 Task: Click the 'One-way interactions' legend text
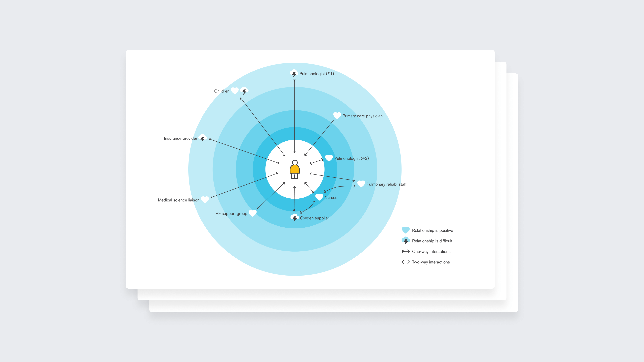(431, 252)
